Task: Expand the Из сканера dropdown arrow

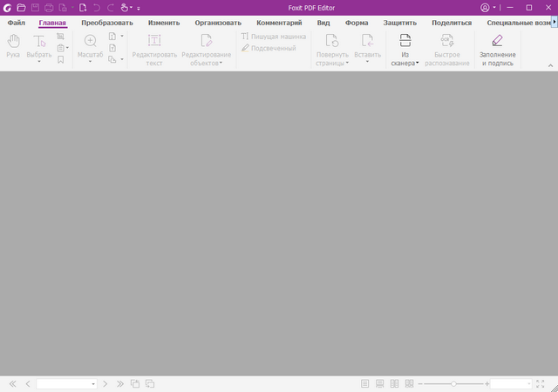Action: click(x=418, y=64)
